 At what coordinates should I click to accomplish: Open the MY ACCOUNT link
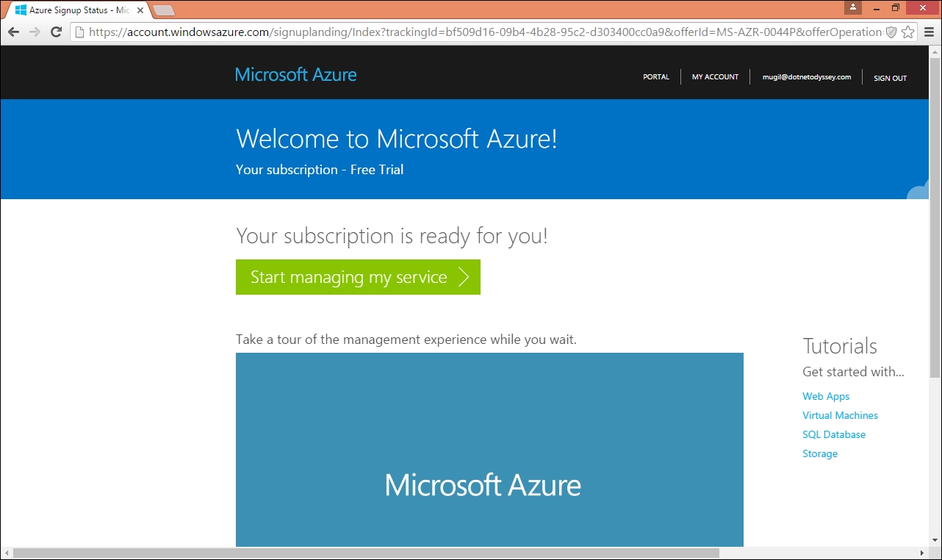[715, 76]
